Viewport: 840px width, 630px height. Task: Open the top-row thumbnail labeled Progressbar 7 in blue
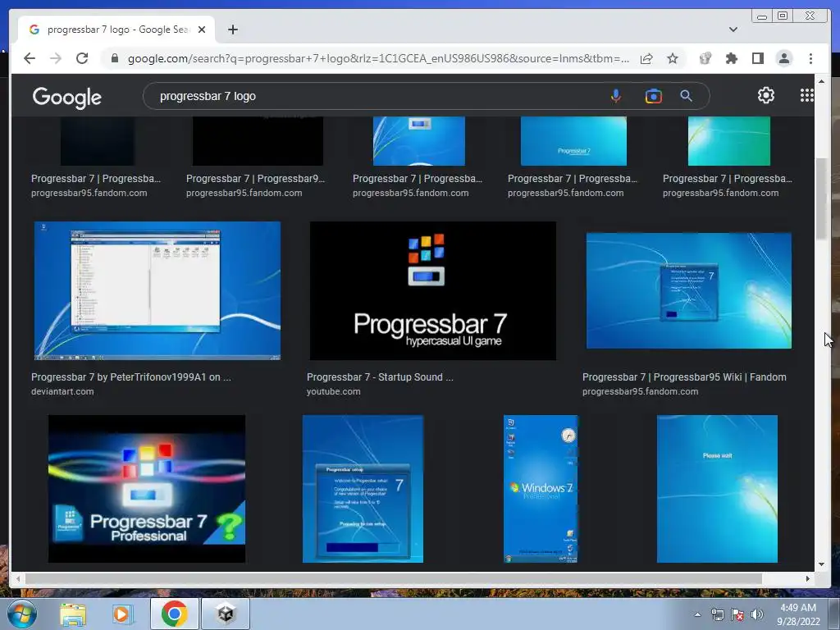pyautogui.click(x=573, y=141)
